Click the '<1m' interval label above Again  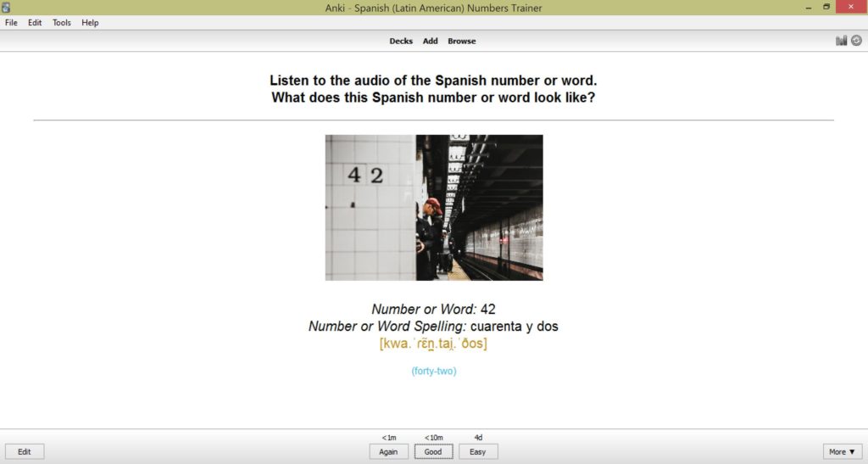[x=388, y=438]
